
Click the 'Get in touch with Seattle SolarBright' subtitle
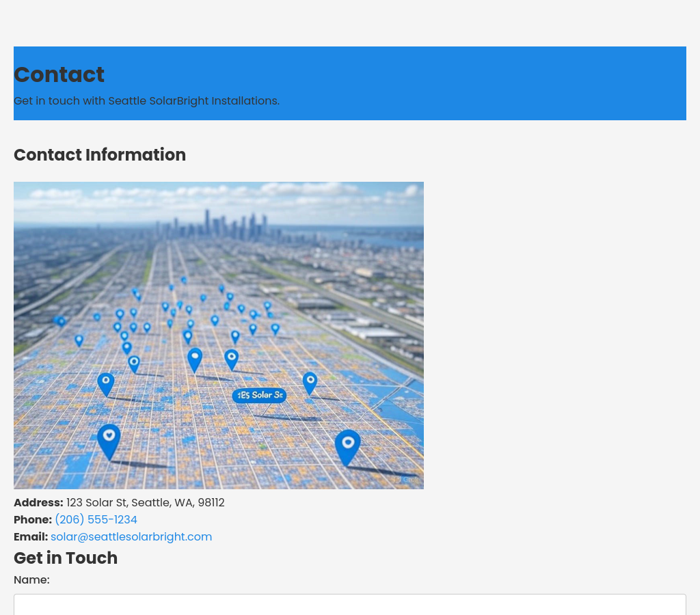tap(146, 100)
